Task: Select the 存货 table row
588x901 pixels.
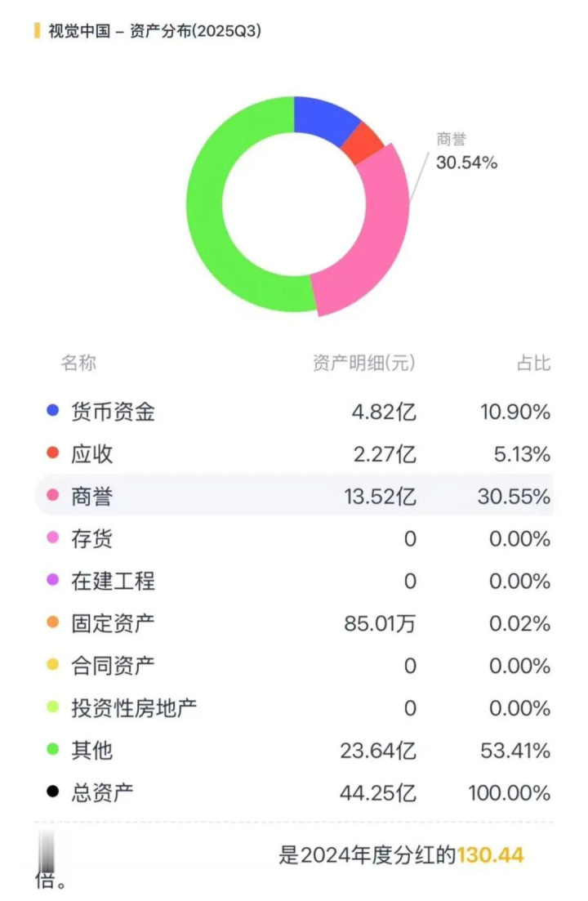Action: [x=294, y=538]
